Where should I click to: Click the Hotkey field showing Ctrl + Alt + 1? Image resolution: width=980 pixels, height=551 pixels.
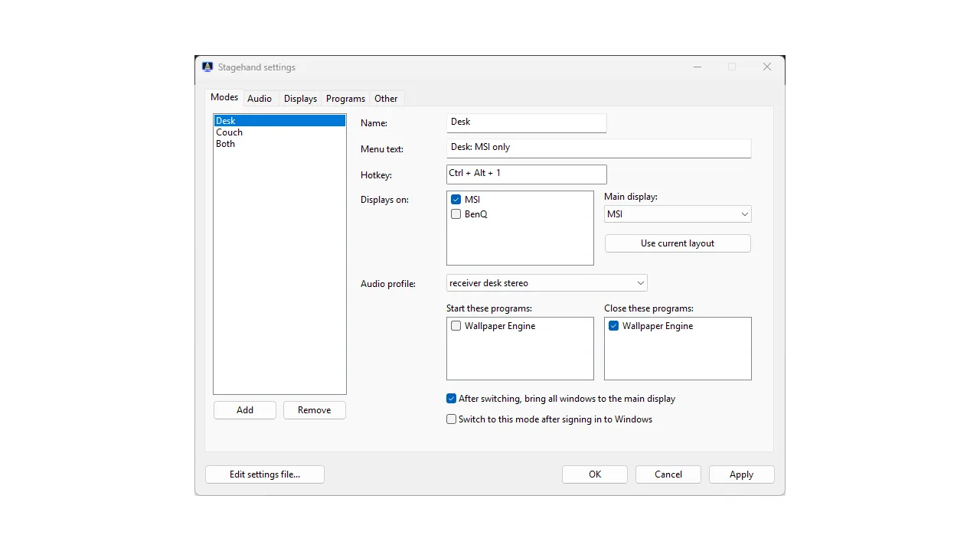(527, 174)
